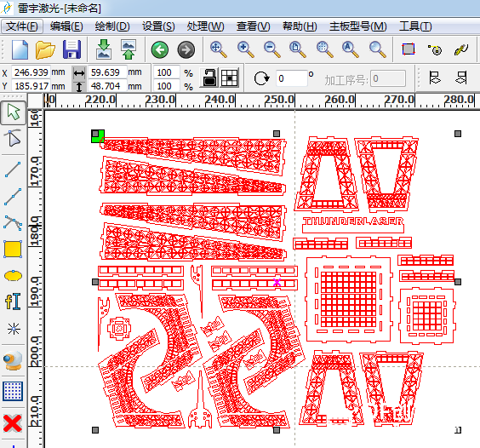This screenshot has width=480, height=448.
Task: Click the height field 48.704
Action: 107,86
